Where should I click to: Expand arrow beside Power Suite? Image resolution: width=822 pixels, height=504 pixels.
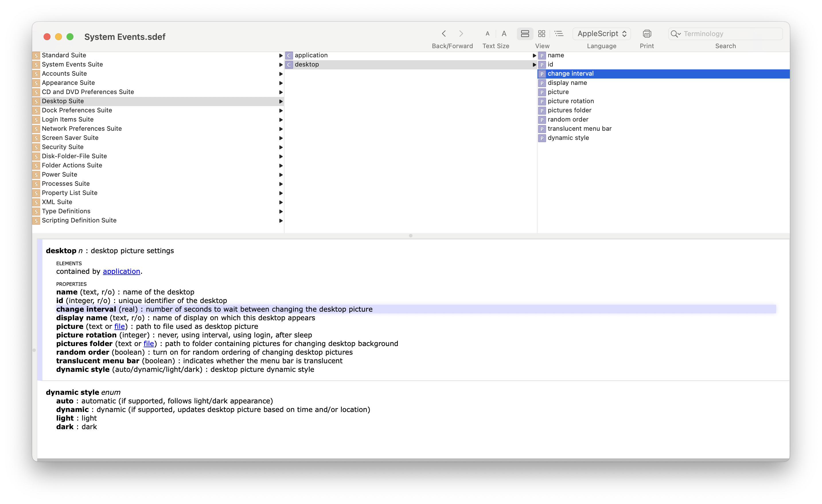pos(281,175)
